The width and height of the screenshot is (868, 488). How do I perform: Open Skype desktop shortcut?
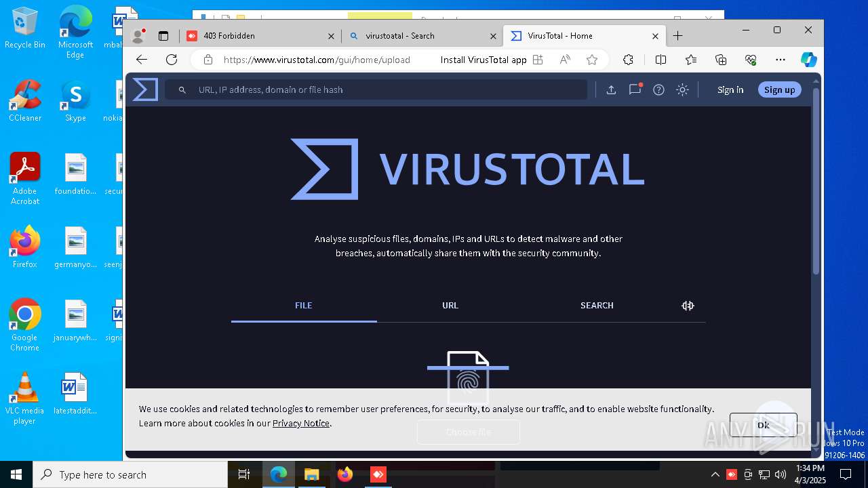(x=75, y=101)
